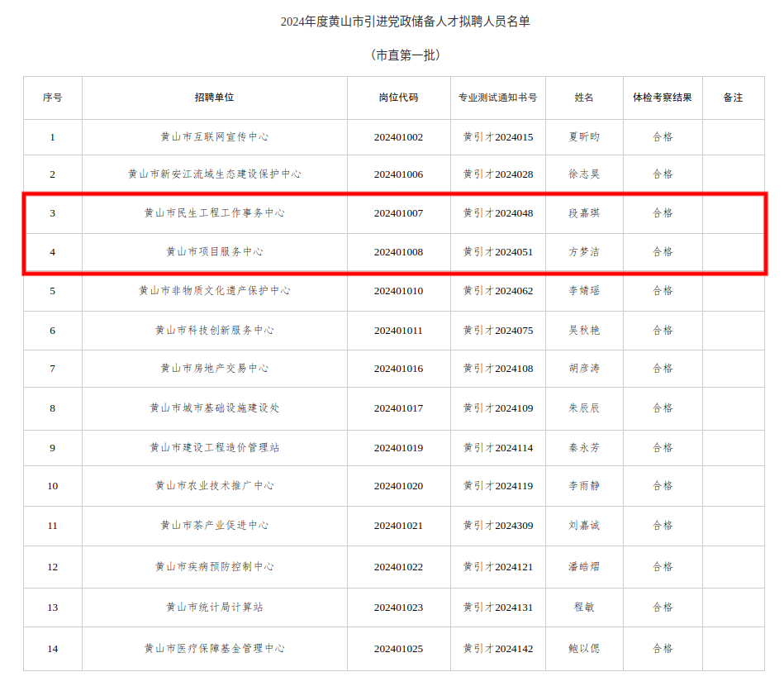
Task: Select the '体检考察结果' column header
Action: pyautogui.click(x=663, y=98)
